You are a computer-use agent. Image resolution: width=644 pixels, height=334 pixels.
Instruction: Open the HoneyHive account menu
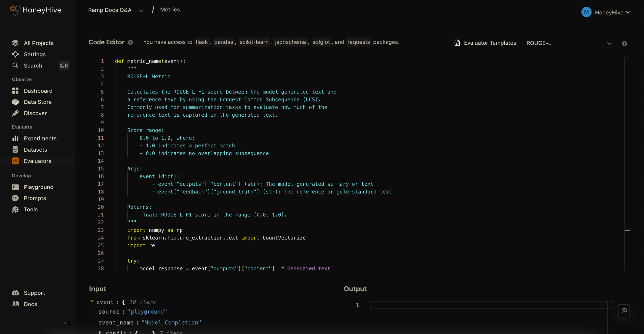pyautogui.click(x=606, y=12)
